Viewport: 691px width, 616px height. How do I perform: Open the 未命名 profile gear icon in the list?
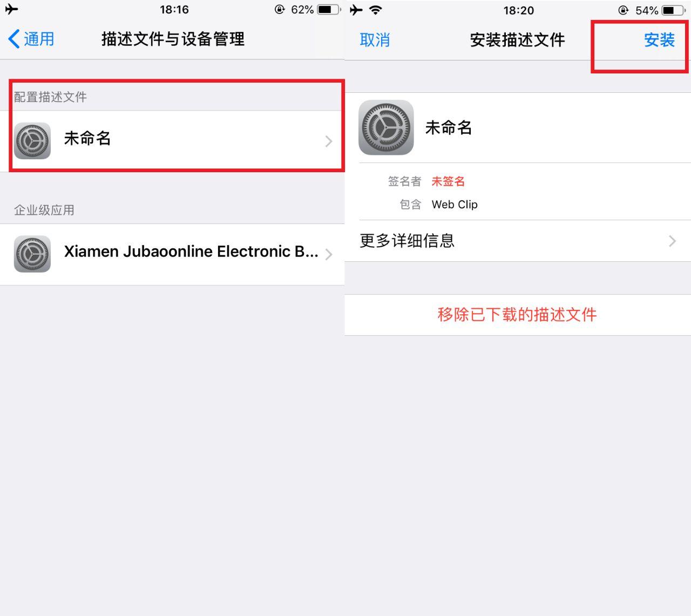[x=32, y=140]
